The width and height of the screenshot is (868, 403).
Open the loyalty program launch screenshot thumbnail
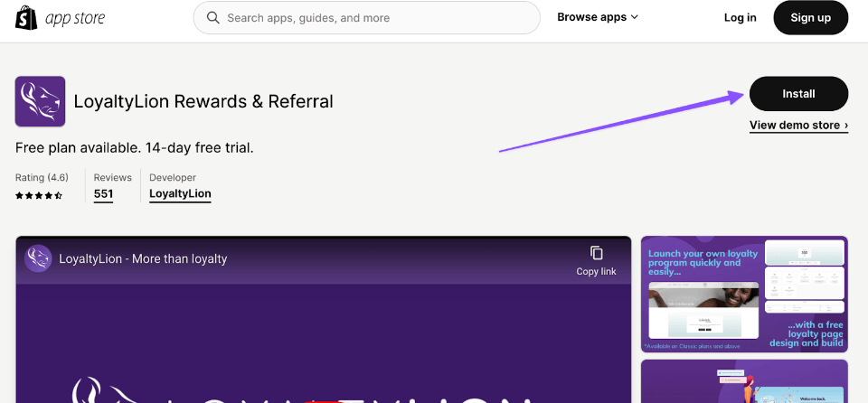click(744, 295)
